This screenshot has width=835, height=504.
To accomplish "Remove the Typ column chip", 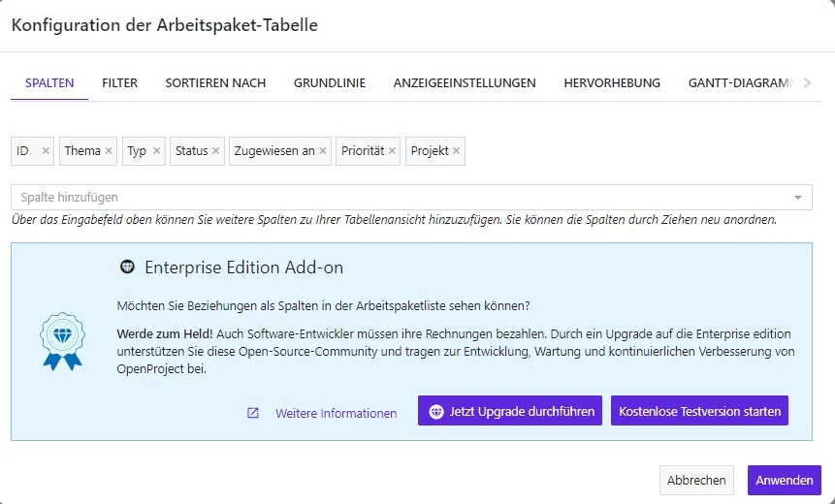I will pyautogui.click(x=156, y=151).
